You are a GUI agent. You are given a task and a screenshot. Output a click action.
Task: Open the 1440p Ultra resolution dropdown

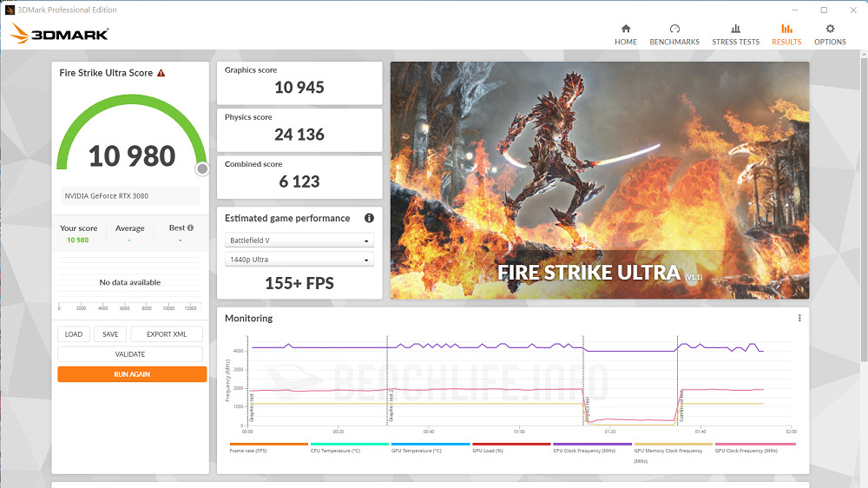coord(299,260)
